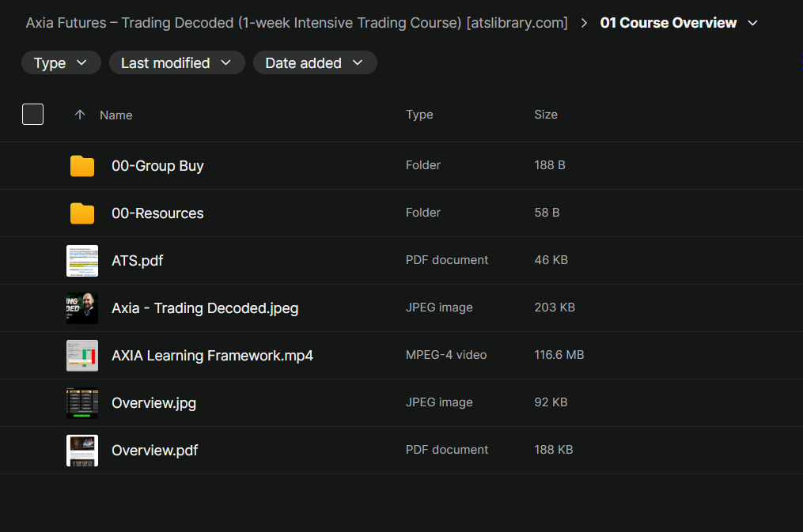Select the AXIA Learning Framework.mp4 name
Screen dimensions: 803x532
point(212,356)
